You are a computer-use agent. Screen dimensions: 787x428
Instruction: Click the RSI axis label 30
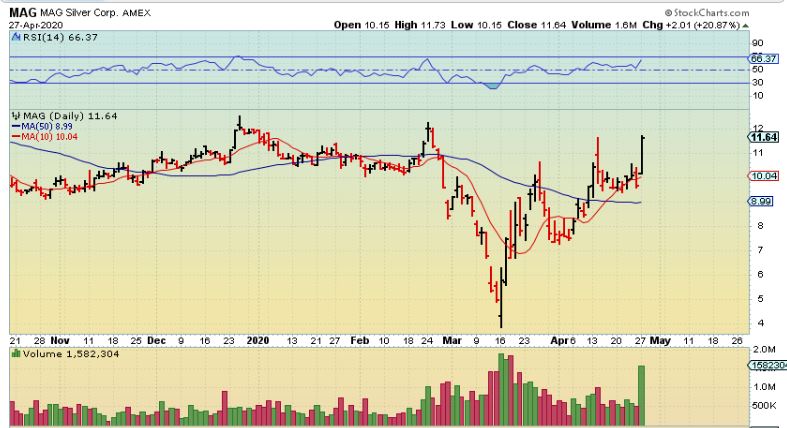pyautogui.click(x=757, y=82)
